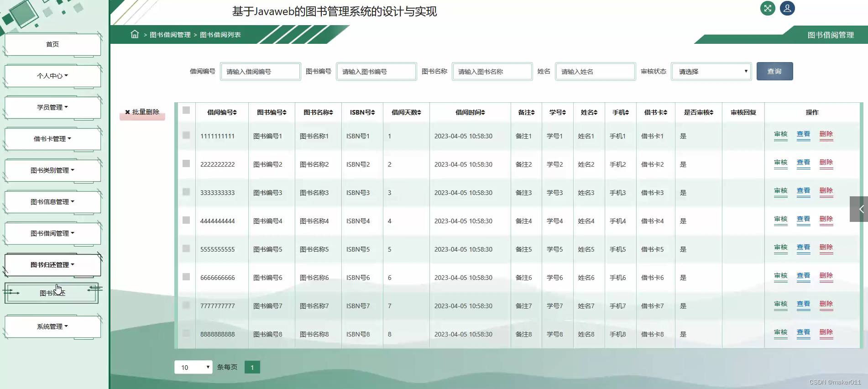Check the row for 2222222222
The image size is (868, 389).
[186, 163]
